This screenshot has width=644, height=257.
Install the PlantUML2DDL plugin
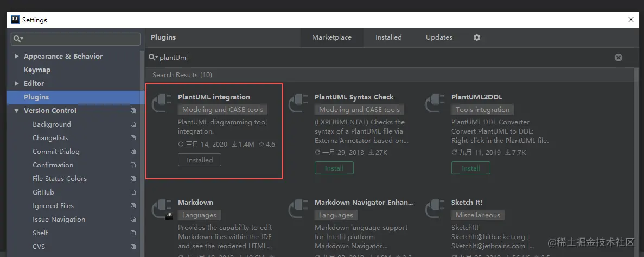471,168
